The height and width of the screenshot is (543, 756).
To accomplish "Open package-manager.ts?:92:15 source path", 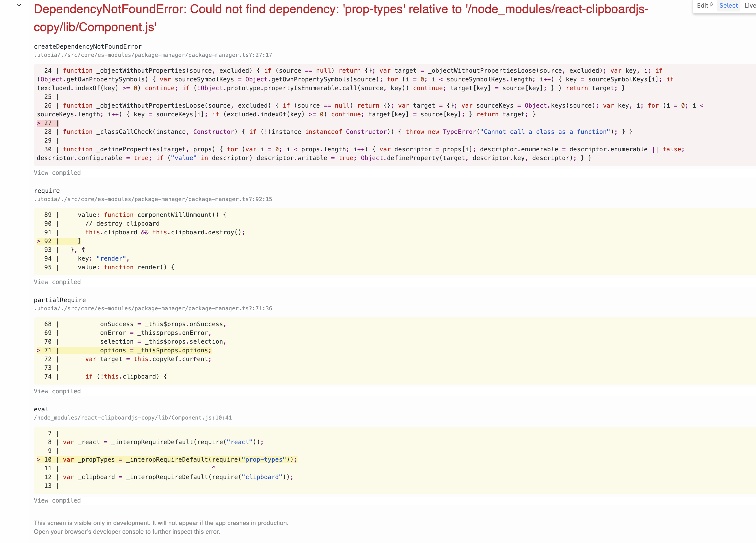I will click(x=153, y=199).
